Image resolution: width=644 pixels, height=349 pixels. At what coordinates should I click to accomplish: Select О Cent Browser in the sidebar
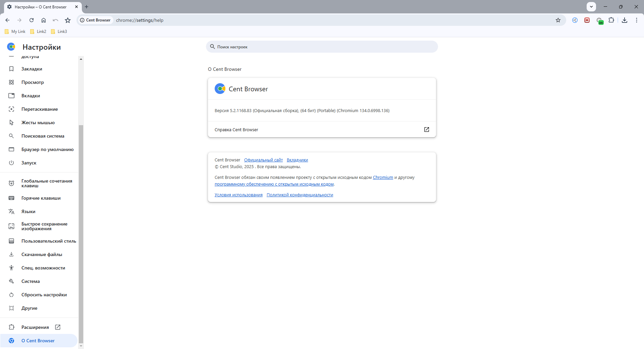[x=39, y=341]
